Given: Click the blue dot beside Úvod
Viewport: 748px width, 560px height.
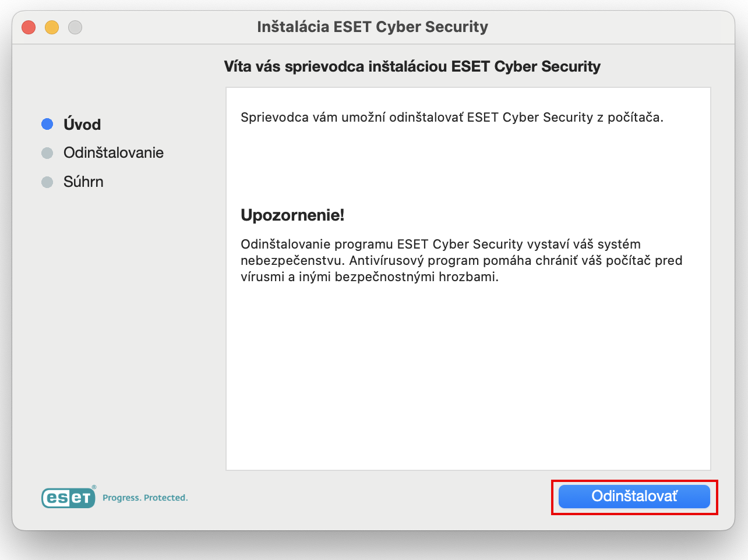Looking at the screenshot, I should 47,124.
